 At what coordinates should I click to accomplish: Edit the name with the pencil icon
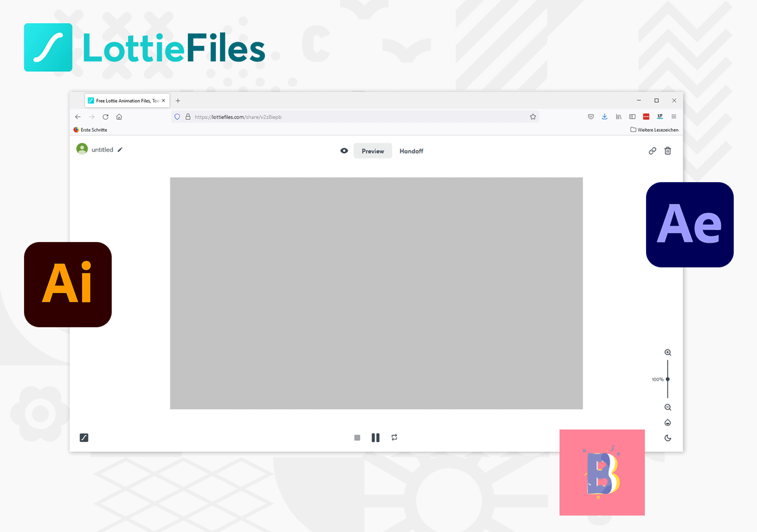120,149
